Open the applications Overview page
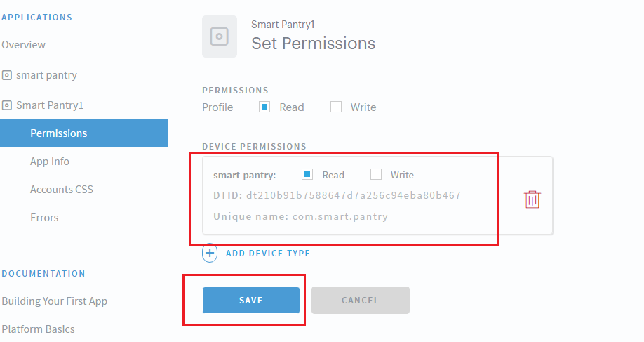 [x=24, y=45]
